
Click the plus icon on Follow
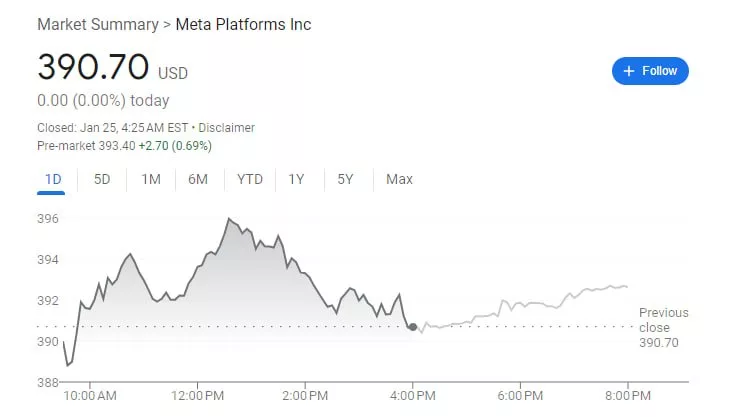pos(629,71)
